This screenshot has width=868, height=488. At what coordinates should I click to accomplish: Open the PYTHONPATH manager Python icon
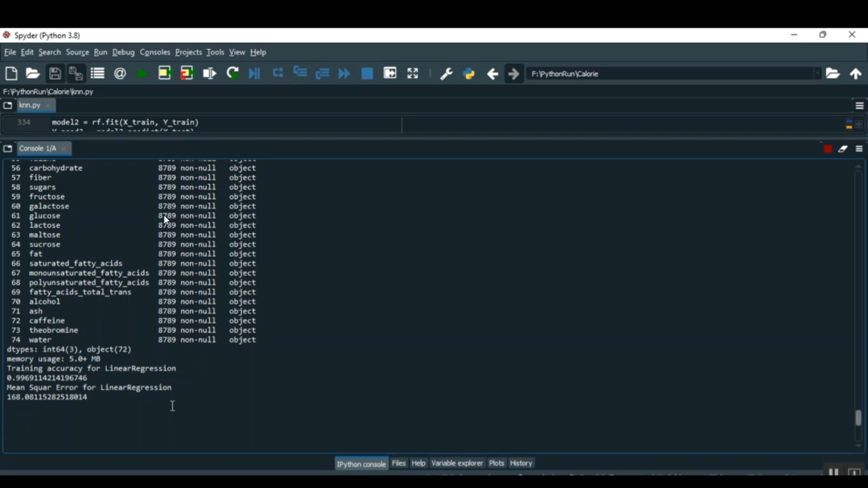469,74
